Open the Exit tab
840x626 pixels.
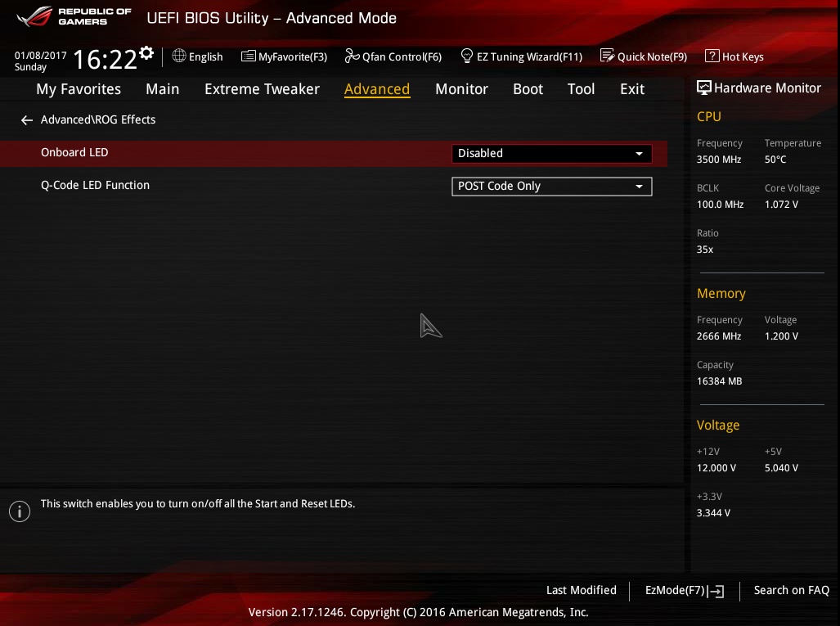tap(632, 89)
